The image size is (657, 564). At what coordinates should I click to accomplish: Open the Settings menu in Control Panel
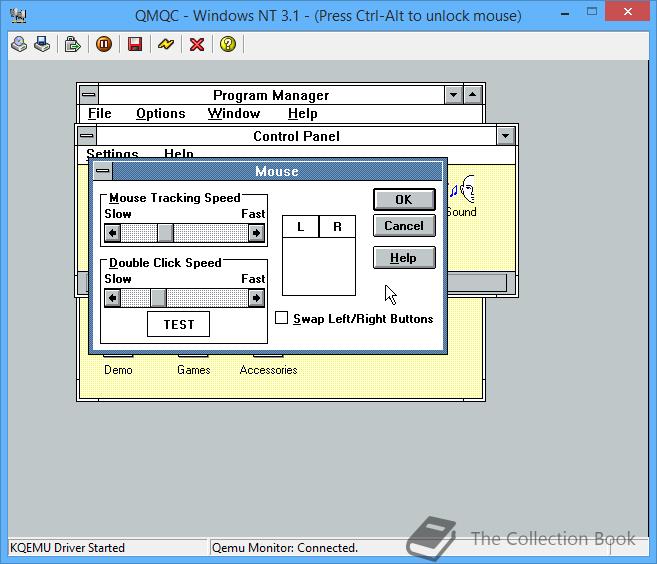[x=112, y=153]
